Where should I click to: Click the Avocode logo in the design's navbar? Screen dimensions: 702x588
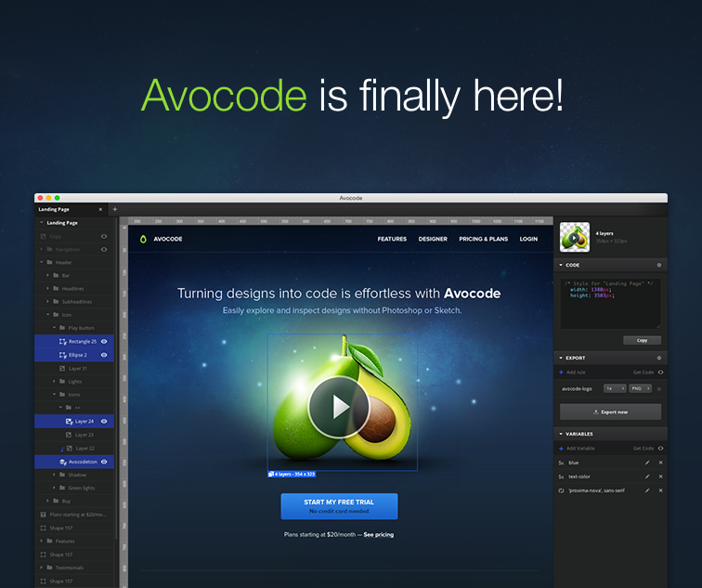point(143,239)
